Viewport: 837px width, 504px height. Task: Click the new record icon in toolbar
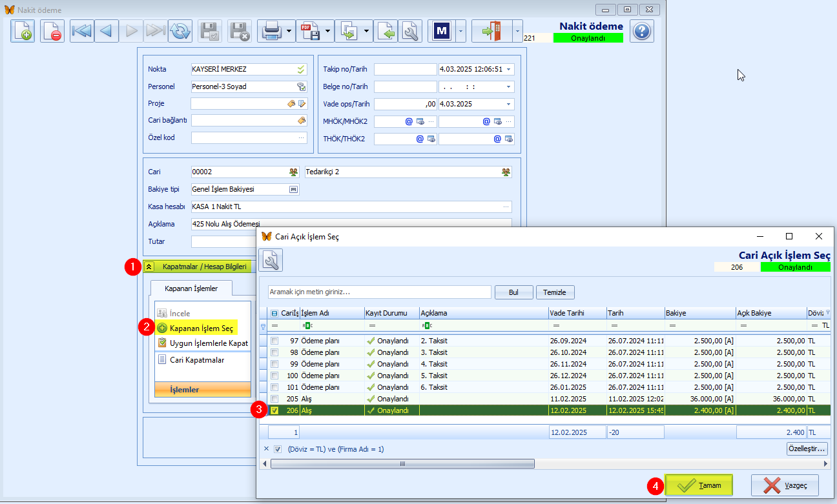[x=23, y=31]
